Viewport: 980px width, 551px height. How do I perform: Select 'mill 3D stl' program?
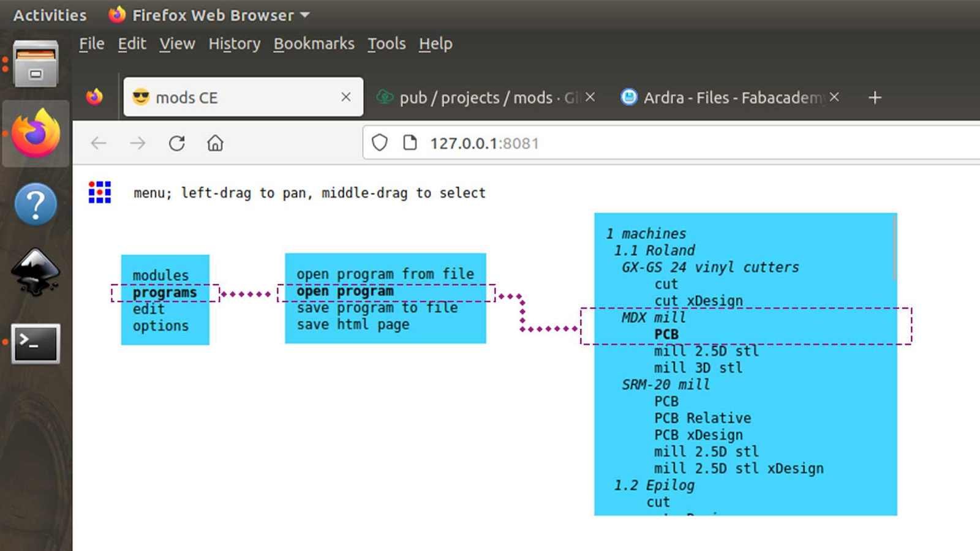click(x=698, y=368)
